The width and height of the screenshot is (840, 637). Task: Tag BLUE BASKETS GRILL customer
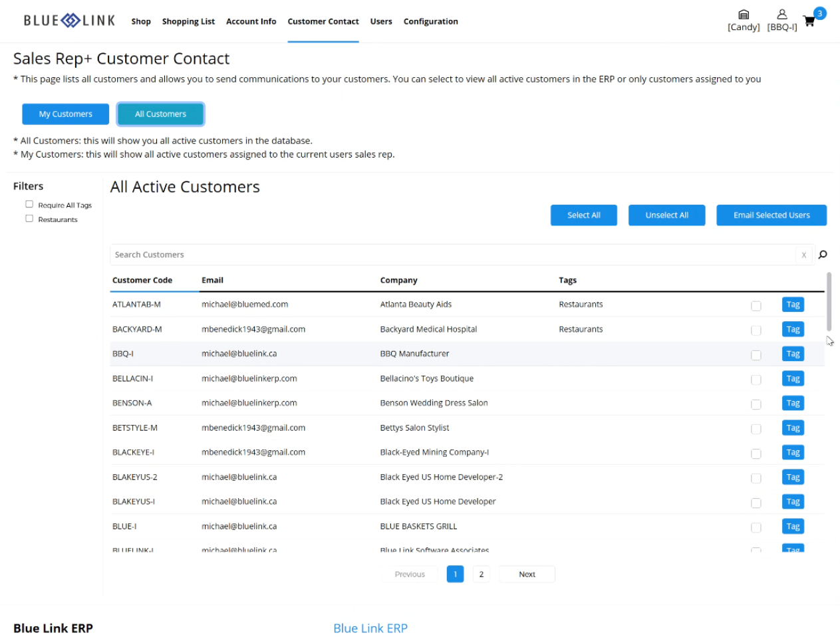point(793,526)
